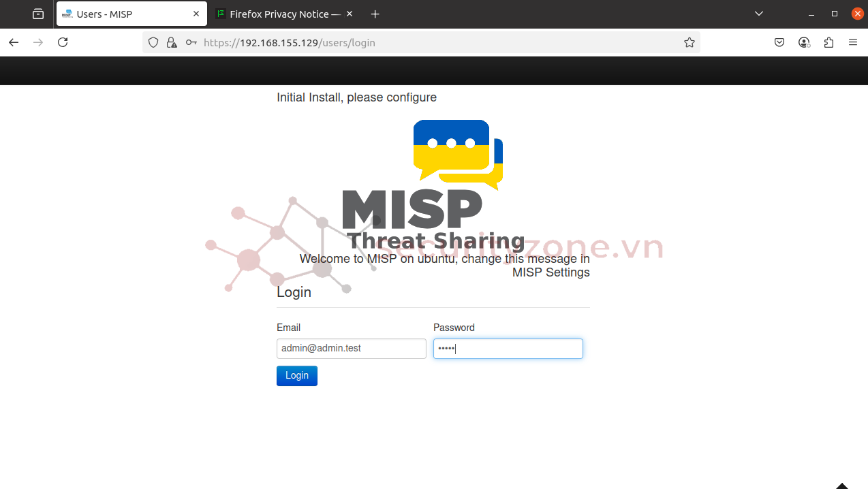The width and height of the screenshot is (868, 489).
Task: Open Firefox View in tab bar
Action: point(38,14)
